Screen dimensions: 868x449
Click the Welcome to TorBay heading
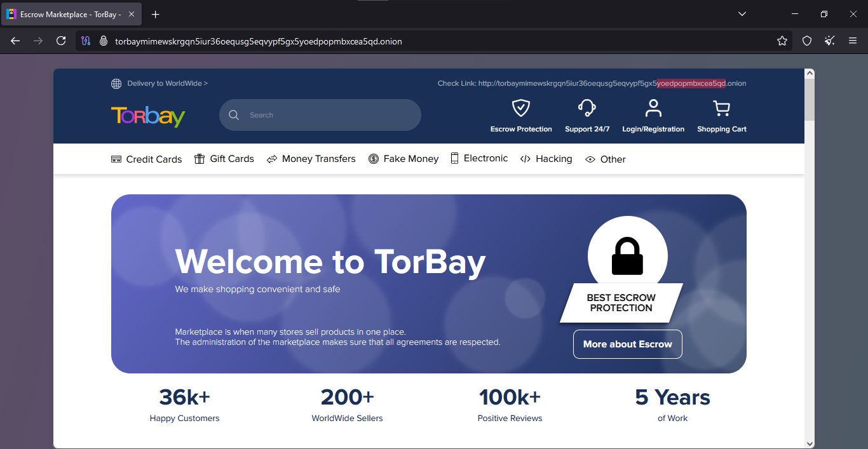click(330, 261)
